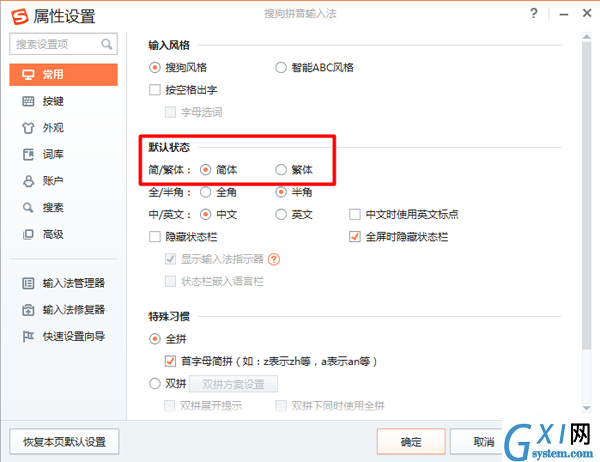Viewport: 600px width, 462px height.
Task: Click the search magnifier icon in settings search box
Action: coord(107,44)
